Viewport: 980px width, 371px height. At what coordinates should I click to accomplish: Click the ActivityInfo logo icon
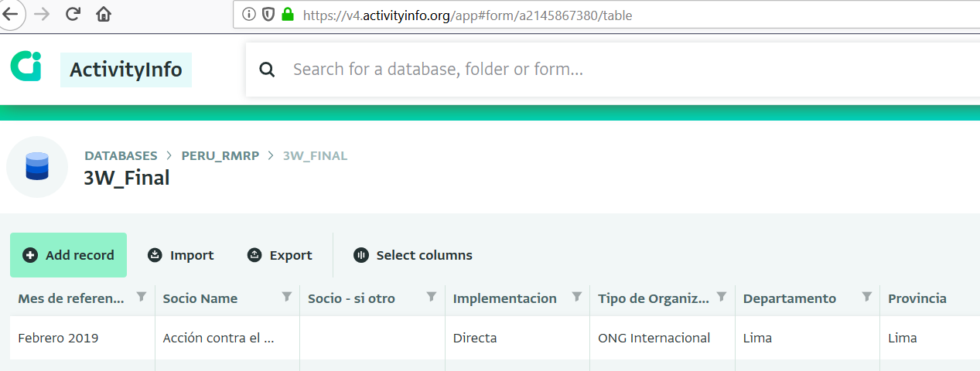(x=26, y=66)
